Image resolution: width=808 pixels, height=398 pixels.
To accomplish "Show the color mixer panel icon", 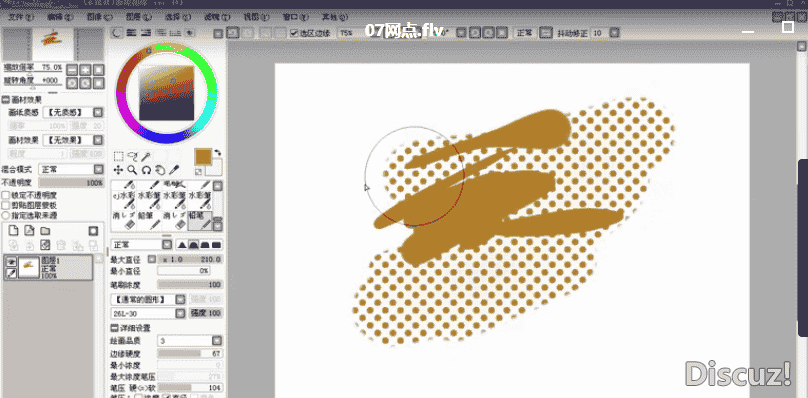I will pyautogui.click(x=161, y=33).
